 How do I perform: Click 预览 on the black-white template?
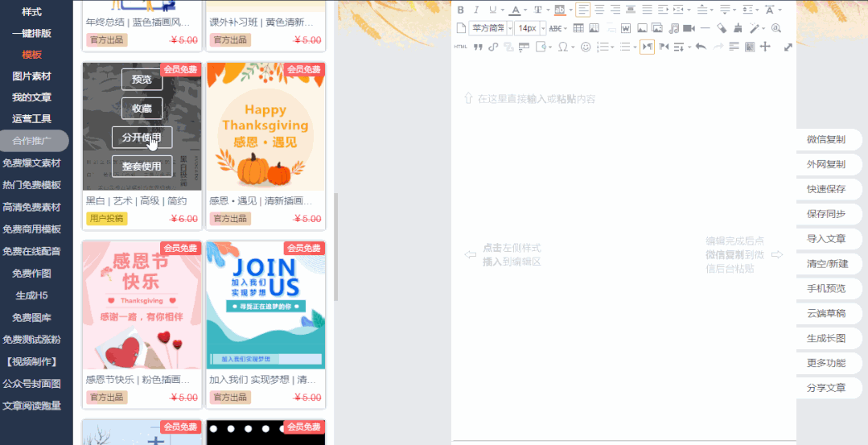pos(142,79)
